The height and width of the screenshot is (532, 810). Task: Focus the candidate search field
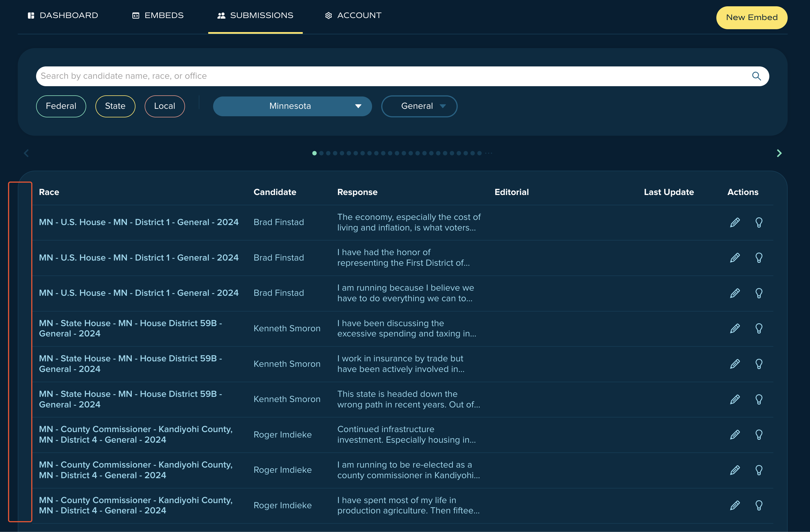click(402, 76)
